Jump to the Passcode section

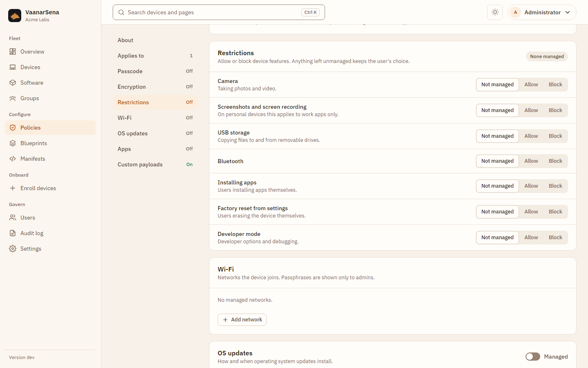[155, 71]
